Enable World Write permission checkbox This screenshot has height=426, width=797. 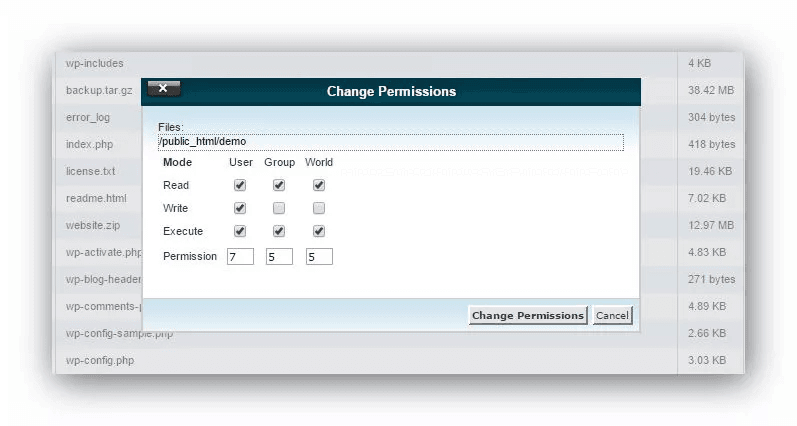pyautogui.click(x=319, y=208)
